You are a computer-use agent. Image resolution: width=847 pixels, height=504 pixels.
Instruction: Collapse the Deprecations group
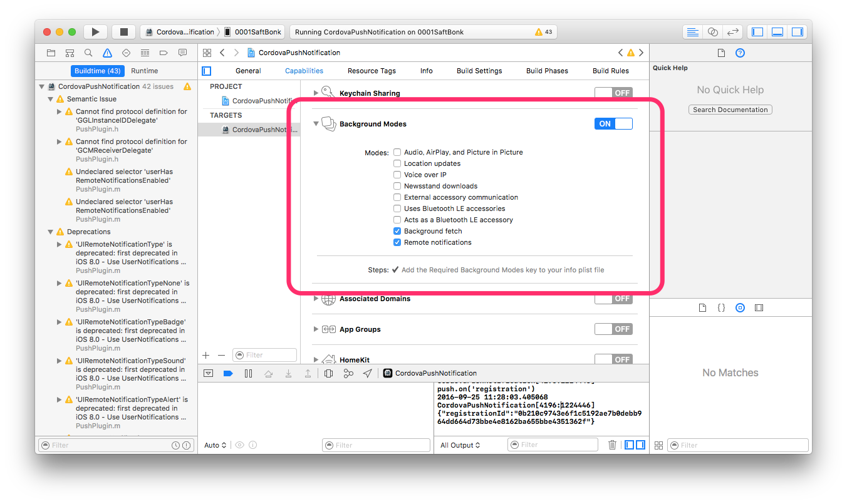[x=51, y=232]
